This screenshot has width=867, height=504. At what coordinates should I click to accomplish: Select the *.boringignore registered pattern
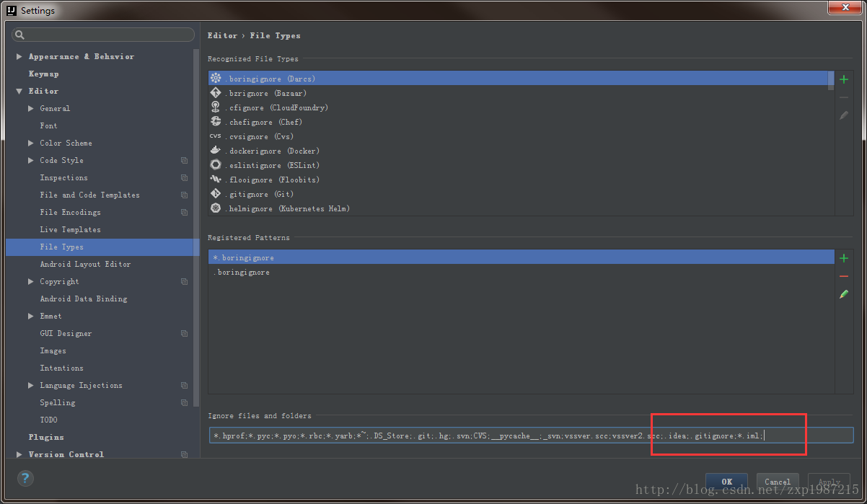(521, 257)
